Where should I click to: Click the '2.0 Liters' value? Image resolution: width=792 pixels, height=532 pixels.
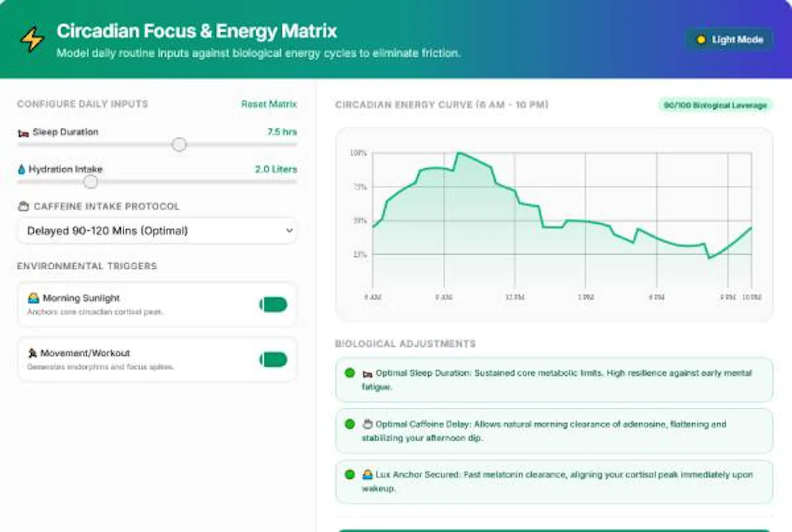[276, 169]
